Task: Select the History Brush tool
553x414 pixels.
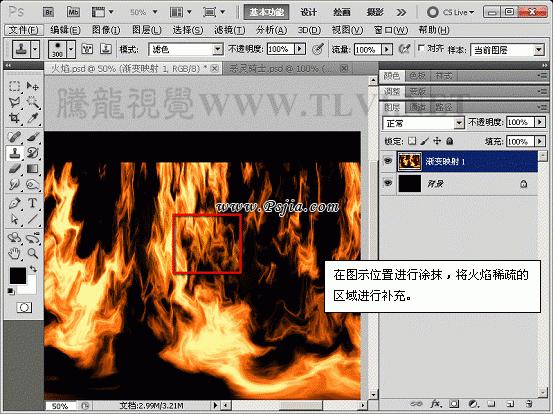Action: 32,153
